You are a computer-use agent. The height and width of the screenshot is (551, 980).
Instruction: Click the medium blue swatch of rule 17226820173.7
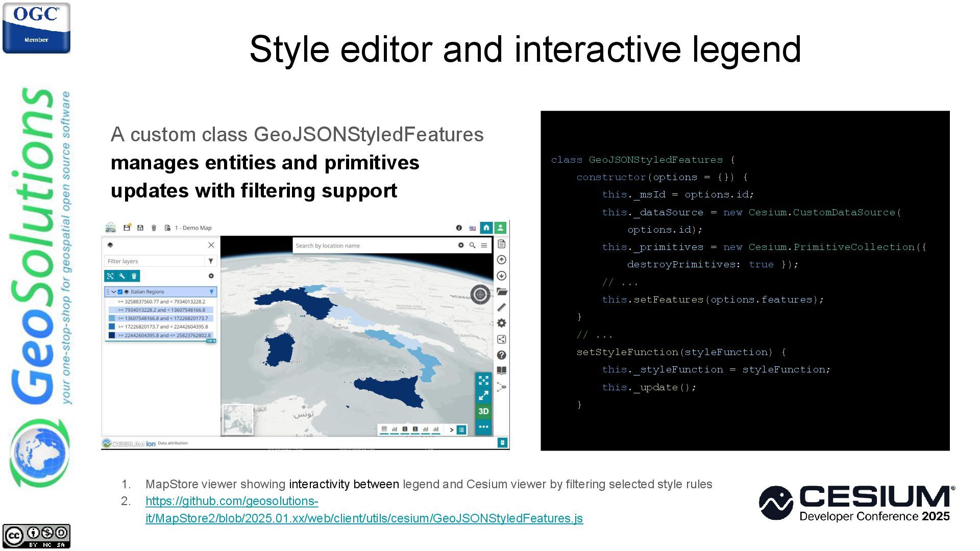112,327
